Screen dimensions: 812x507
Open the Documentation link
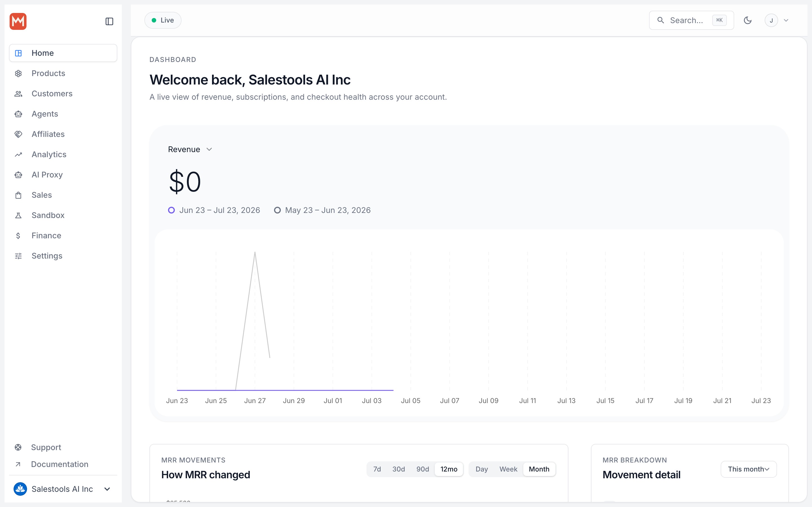point(60,464)
